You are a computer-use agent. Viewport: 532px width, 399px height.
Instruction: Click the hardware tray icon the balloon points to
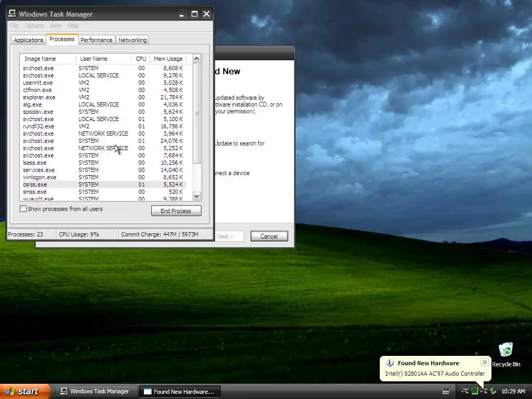coord(484,391)
